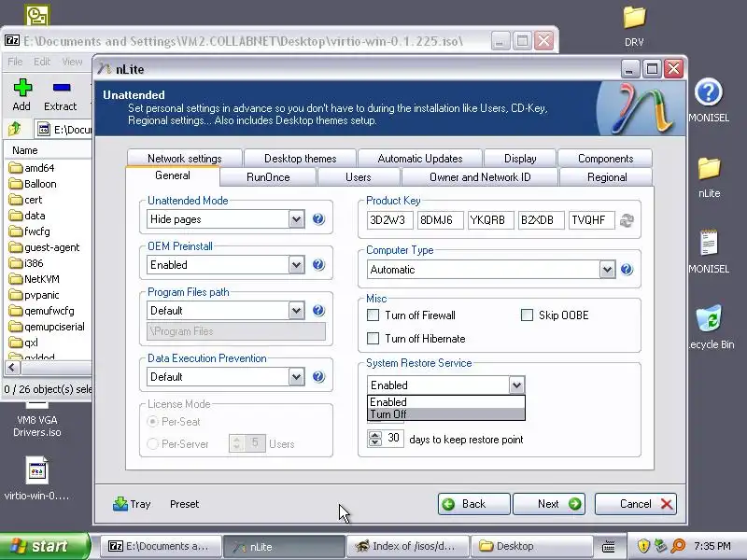Viewport: 747px width, 560px height.
Task: Open the Unattended Mode dropdown
Action: [x=296, y=219]
